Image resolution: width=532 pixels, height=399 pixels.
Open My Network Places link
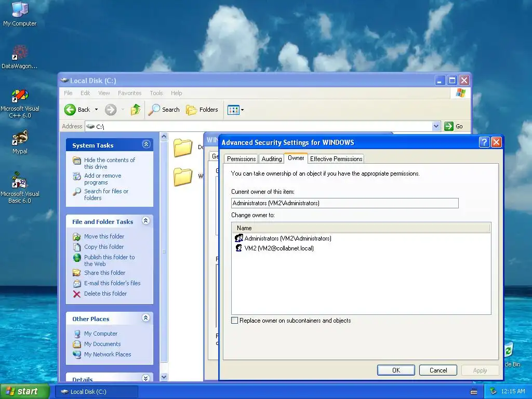(x=107, y=354)
